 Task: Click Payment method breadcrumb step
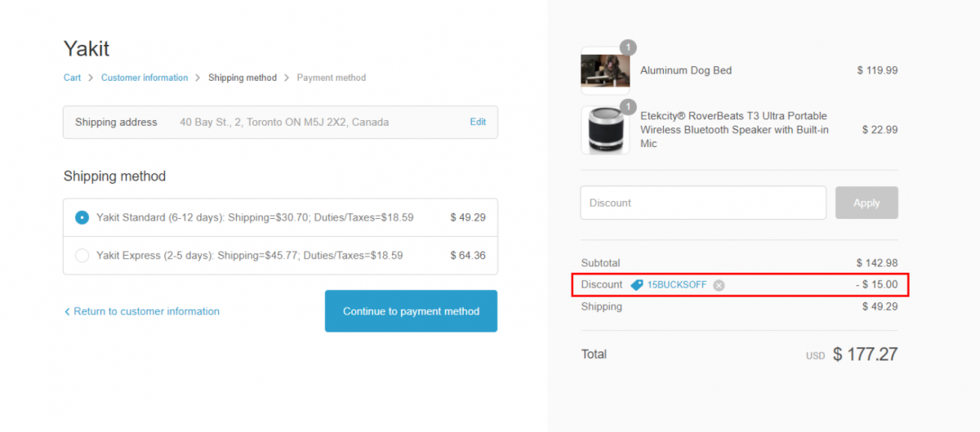(x=332, y=78)
